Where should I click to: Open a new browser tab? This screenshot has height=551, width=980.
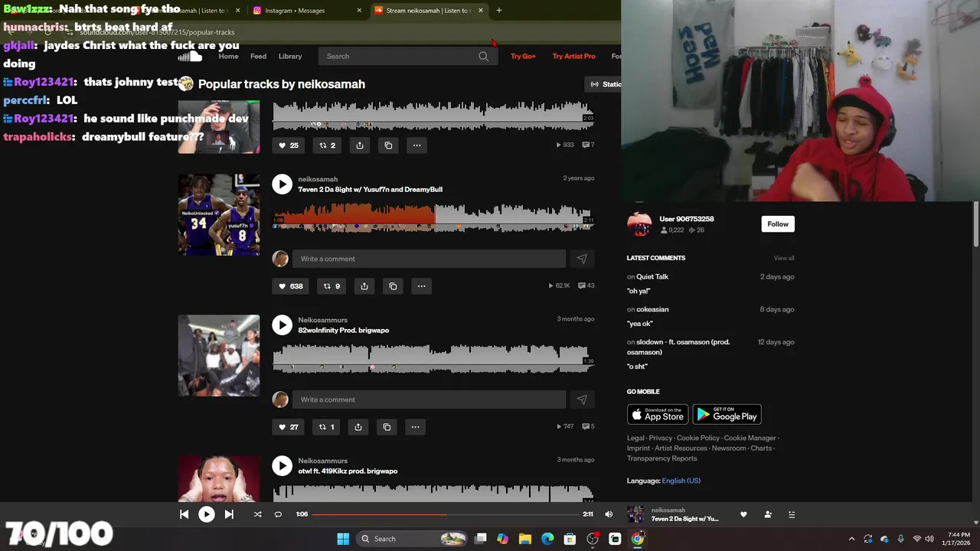(499, 11)
